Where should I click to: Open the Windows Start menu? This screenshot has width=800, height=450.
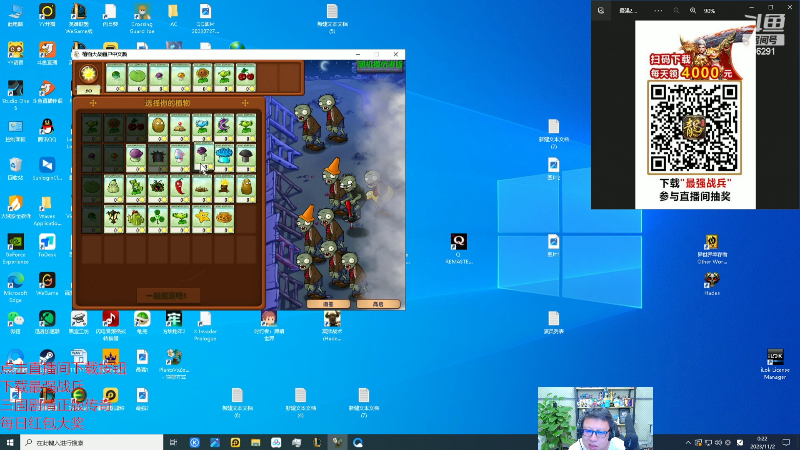coord(10,442)
